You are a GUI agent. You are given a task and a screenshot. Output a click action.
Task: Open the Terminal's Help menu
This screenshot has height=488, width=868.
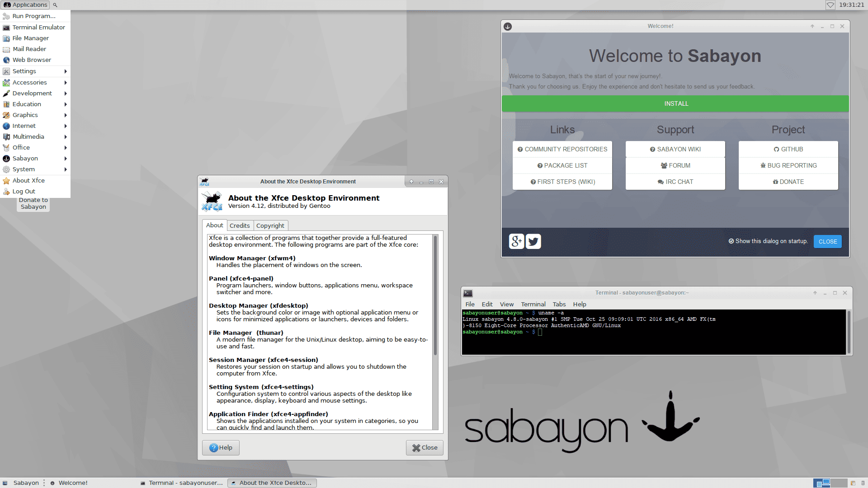click(580, 304)
